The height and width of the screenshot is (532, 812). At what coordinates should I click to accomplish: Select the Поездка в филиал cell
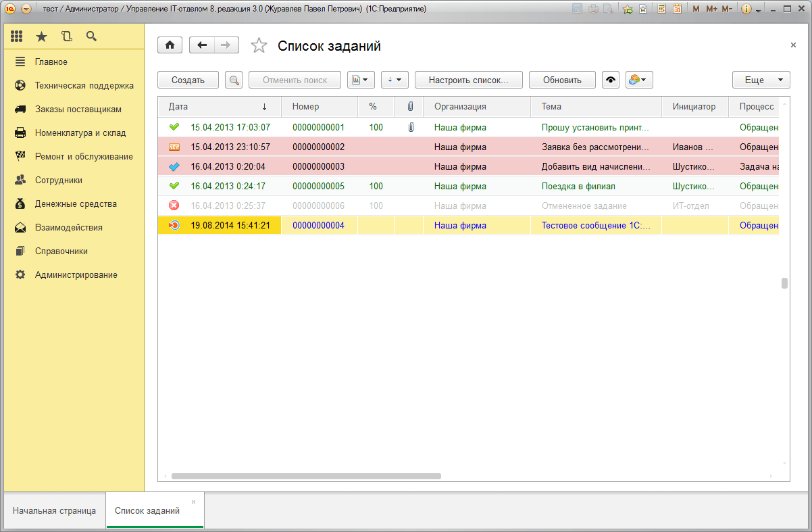click(x=596, y=186)
